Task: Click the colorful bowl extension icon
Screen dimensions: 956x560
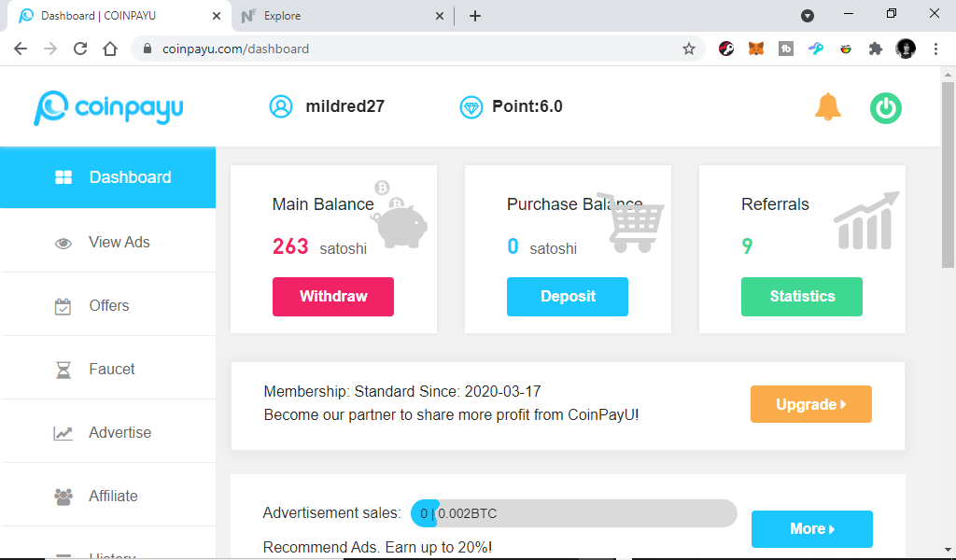Action: [846, 49]
